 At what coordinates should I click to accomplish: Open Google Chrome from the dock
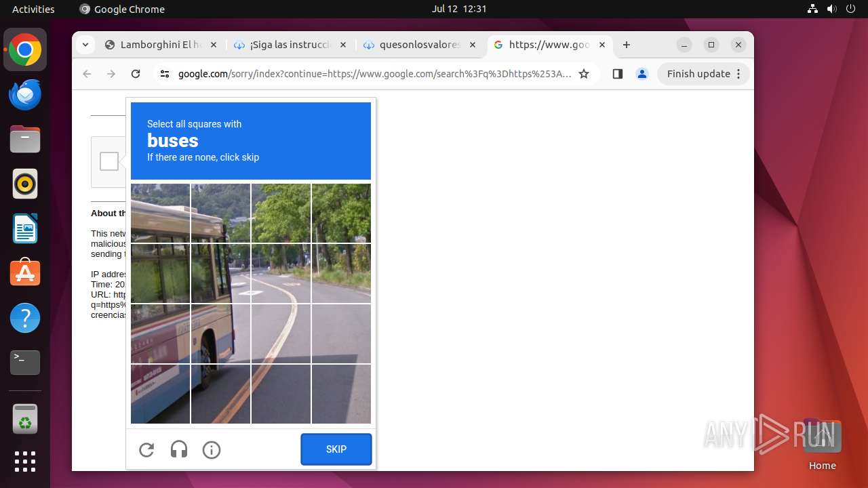point(25,49)
